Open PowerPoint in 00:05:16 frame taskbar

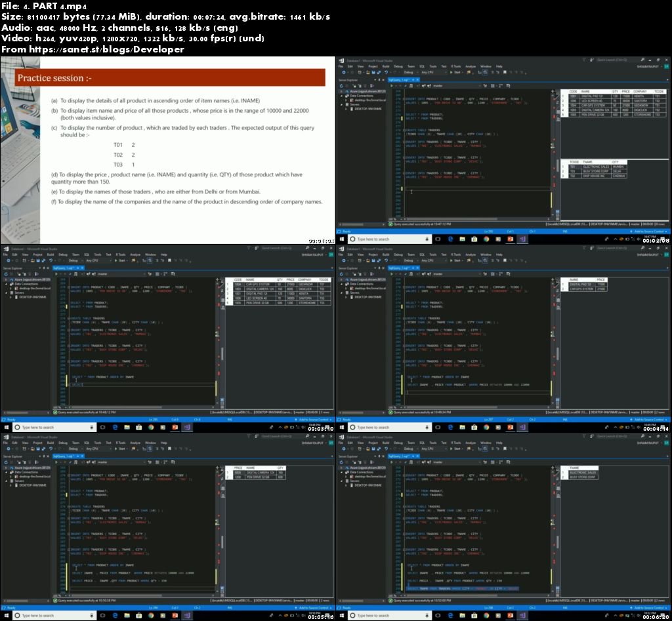(175, 616)
